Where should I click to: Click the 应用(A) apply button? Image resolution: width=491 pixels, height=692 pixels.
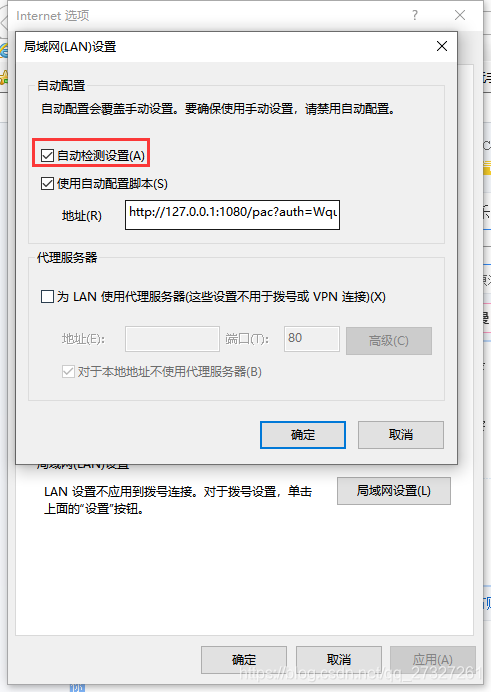433,660
